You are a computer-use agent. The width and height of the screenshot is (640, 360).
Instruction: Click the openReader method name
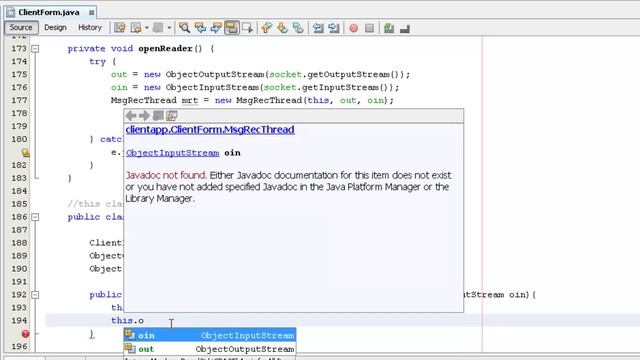point(165,49)
